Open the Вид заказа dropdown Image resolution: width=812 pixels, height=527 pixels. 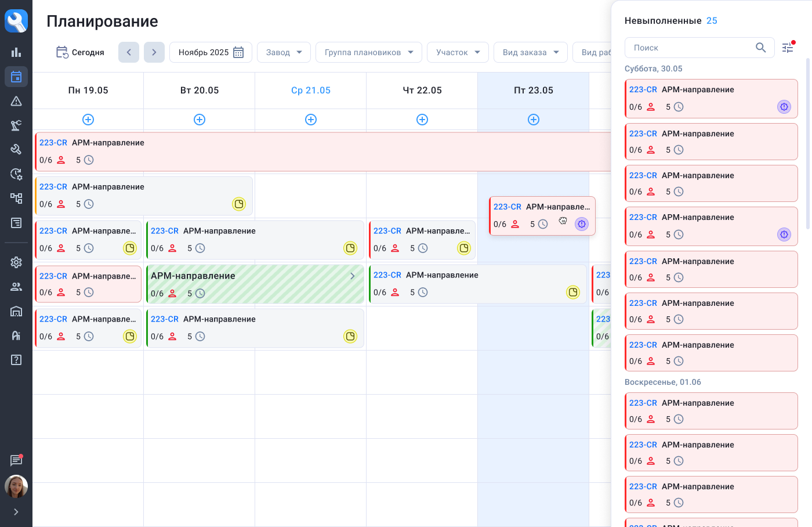click(530, 52)
